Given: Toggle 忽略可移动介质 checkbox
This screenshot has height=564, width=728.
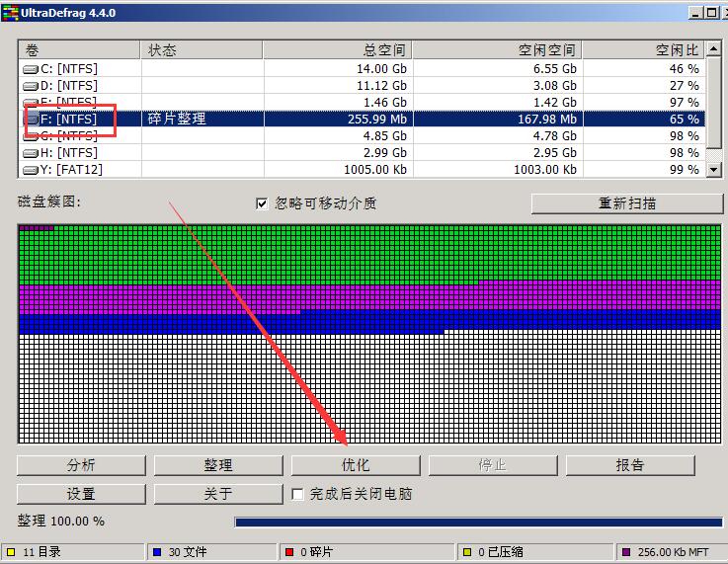Looking at the screenshot, I should point(262,203).
